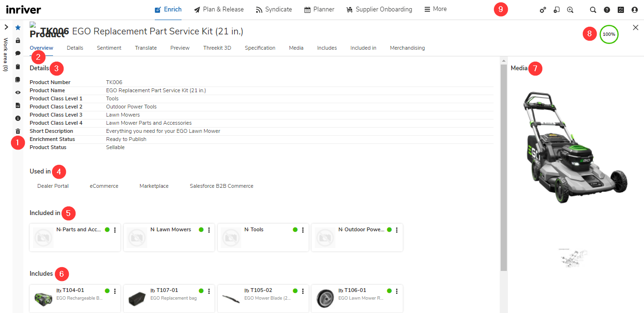Open comments via speech bubble icon
The height and width of the screenshot is (313, 644).
[x=18, y=54]
